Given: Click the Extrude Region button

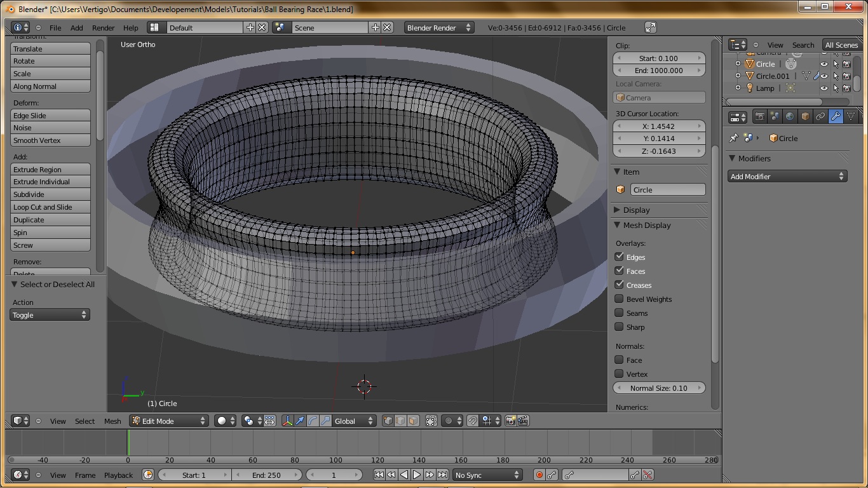Looking at the screenshot, I should 50,170.
